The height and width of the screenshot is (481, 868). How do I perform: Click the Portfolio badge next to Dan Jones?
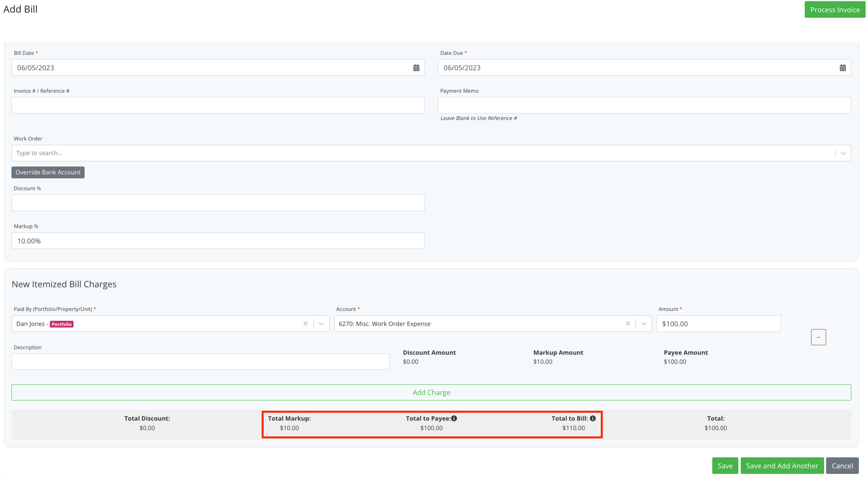tap(62, 324)
